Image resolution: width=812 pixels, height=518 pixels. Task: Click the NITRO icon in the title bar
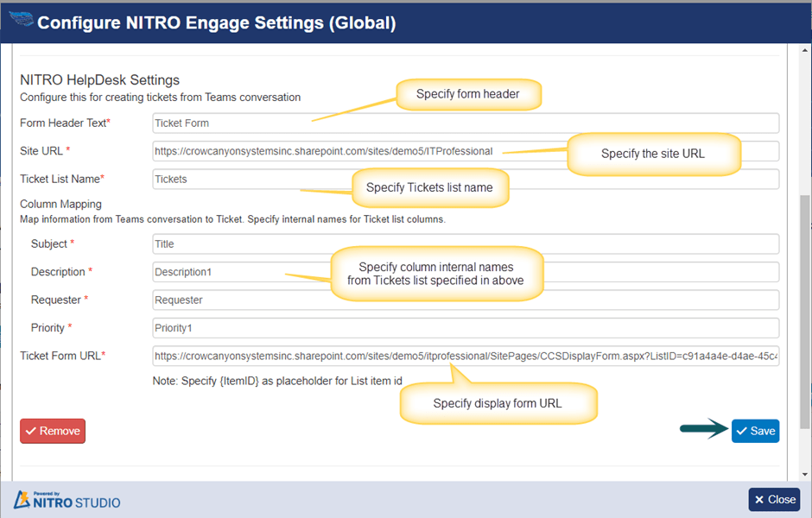pyautogui.click(x=22, y=20)
